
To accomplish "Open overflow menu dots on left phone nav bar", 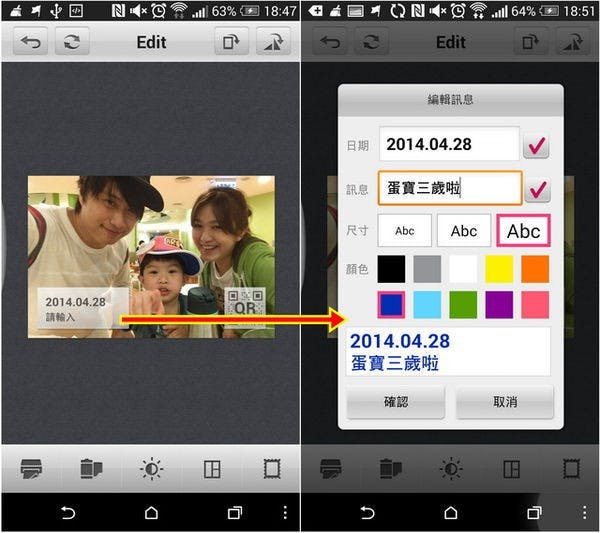I will (285, 513).
